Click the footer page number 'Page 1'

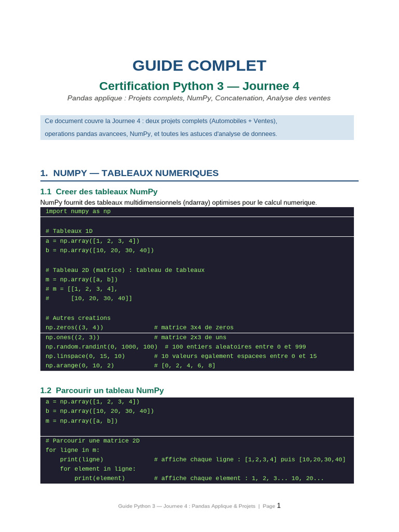click(272, 506)
